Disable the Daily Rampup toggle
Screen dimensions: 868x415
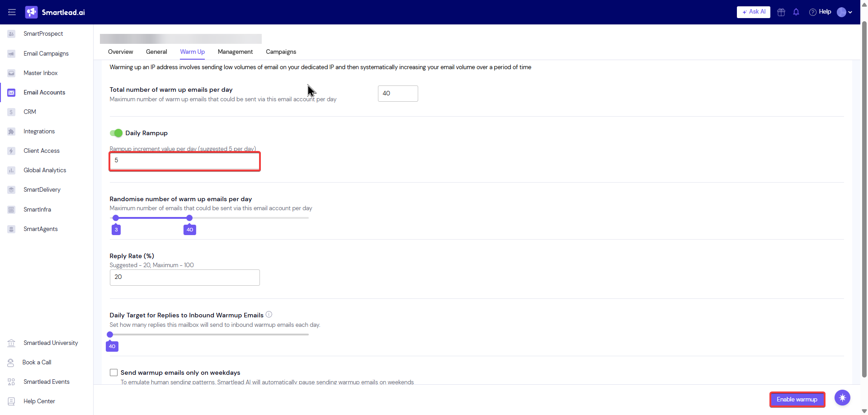point(116,133)
